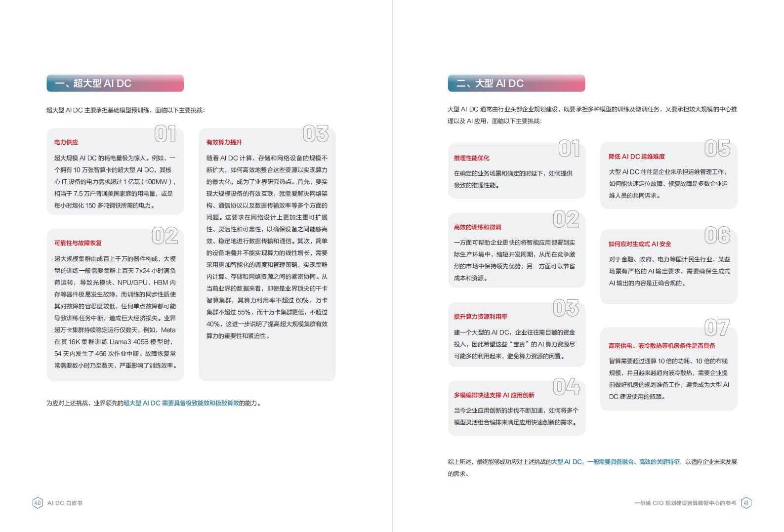Click the 二、大型 AI DC section header
The image size is (784, 532).
[516, 83]
